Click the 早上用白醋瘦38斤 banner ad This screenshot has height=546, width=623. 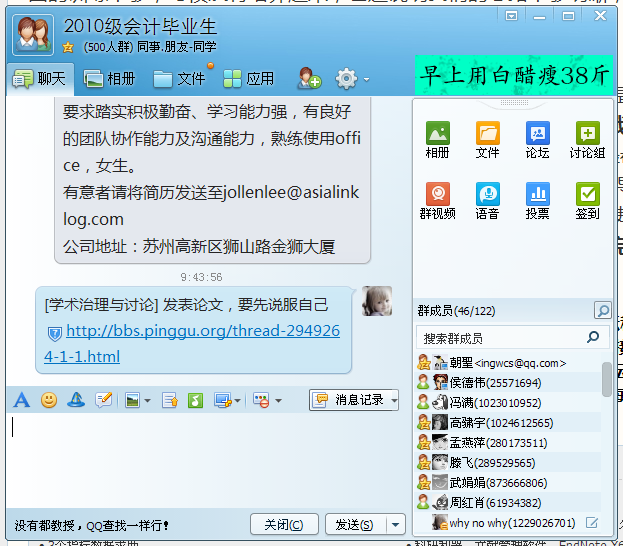pyautogui.click(x=514, y=75)
